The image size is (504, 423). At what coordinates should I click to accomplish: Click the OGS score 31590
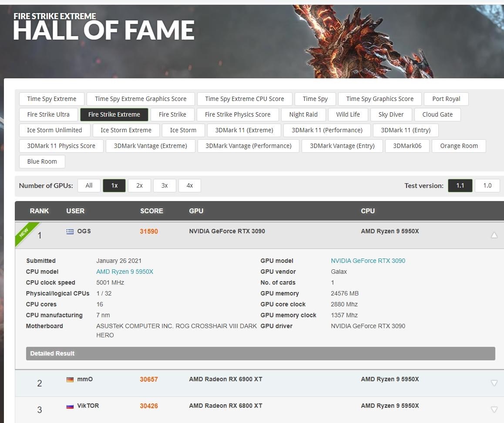click(x=149, y=232)
